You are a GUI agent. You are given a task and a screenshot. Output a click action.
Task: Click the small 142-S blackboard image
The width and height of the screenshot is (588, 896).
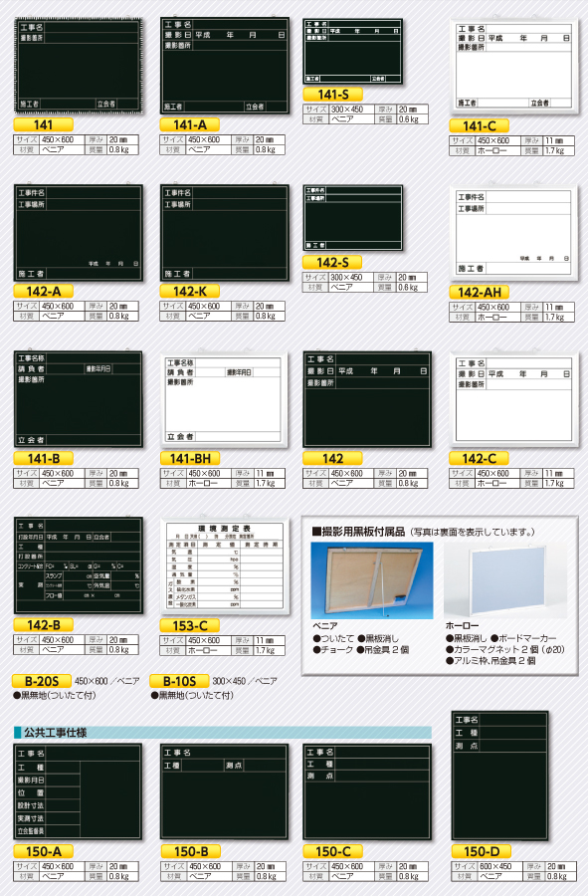click(352, 218)
